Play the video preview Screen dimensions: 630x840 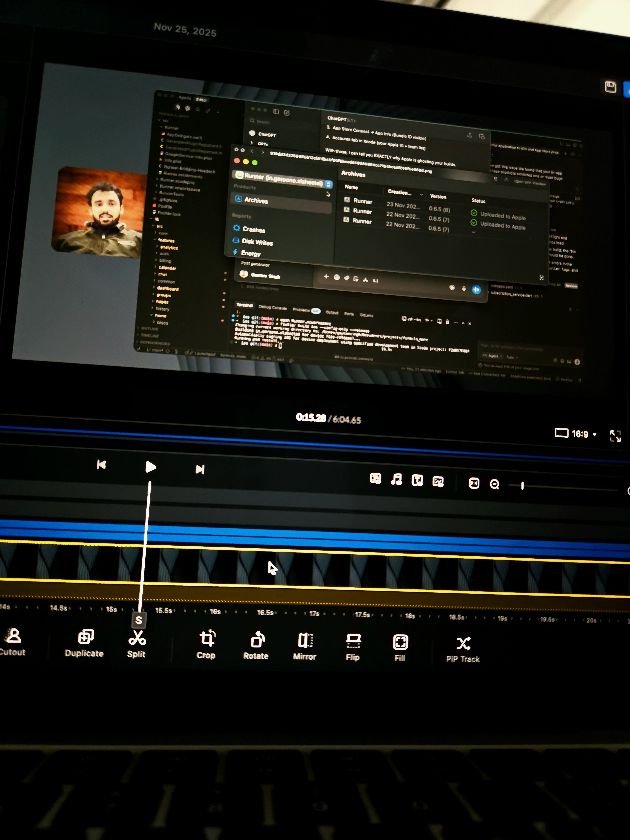pos(151,467)
